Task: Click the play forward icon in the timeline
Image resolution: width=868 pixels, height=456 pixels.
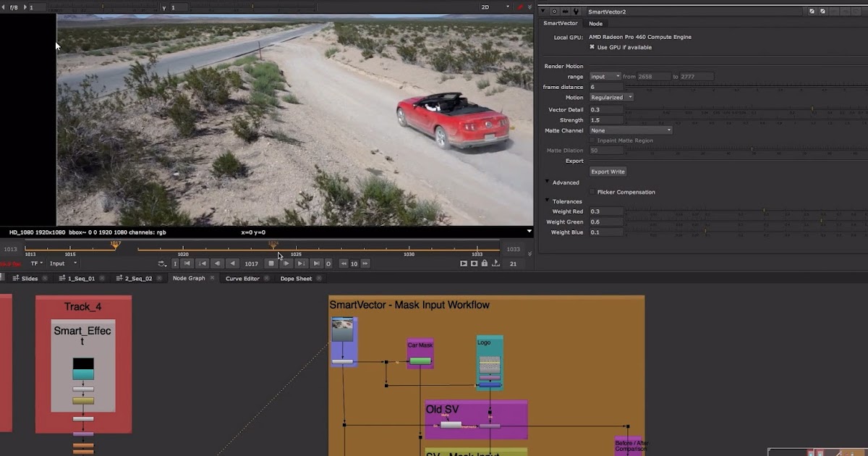Action: pos(285,263)
